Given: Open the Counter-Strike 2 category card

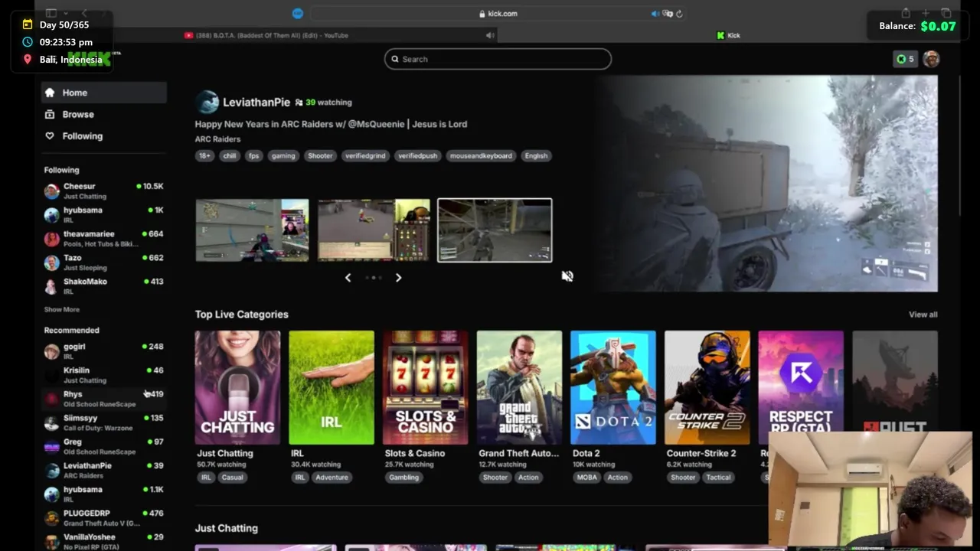Looking at the screenshot, I should pos(707,387).
